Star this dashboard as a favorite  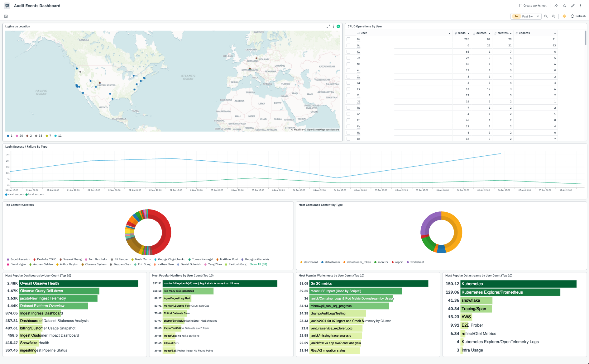pyautogui.click(x=565, y=6)
